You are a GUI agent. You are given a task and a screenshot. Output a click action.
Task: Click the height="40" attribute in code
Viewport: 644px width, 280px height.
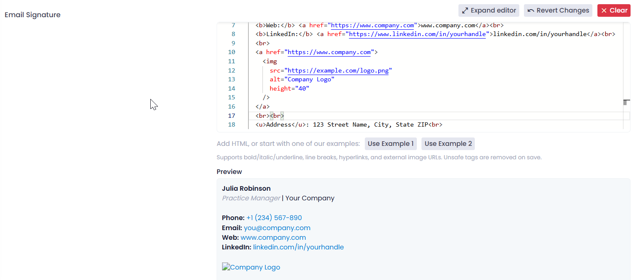(x=289, y=88)
